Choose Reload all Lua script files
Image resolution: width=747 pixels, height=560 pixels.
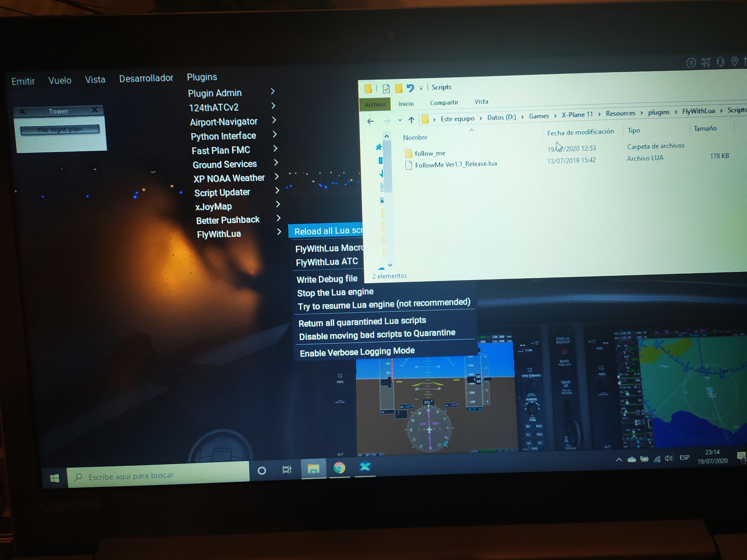tap(326, 231)
